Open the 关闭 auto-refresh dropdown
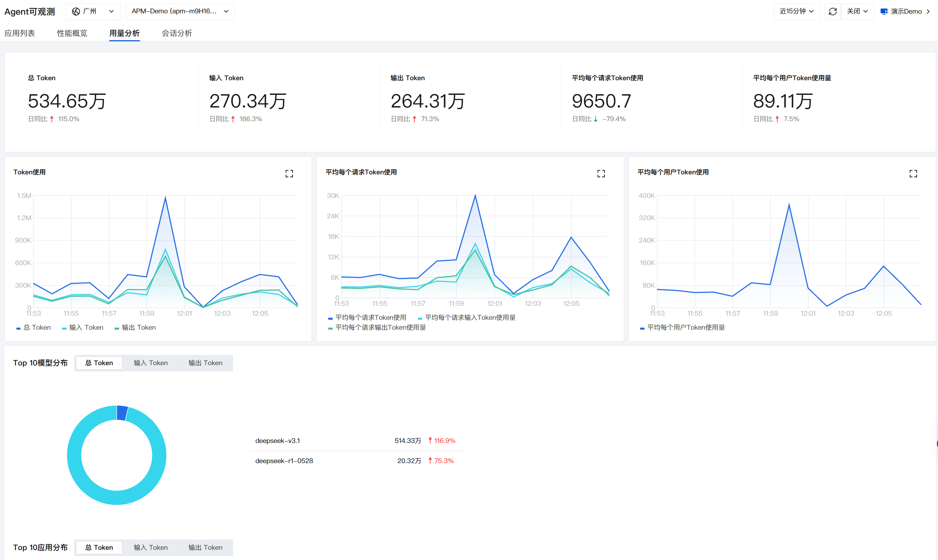This screenshot has width=938, height=560. click(857, 12)
